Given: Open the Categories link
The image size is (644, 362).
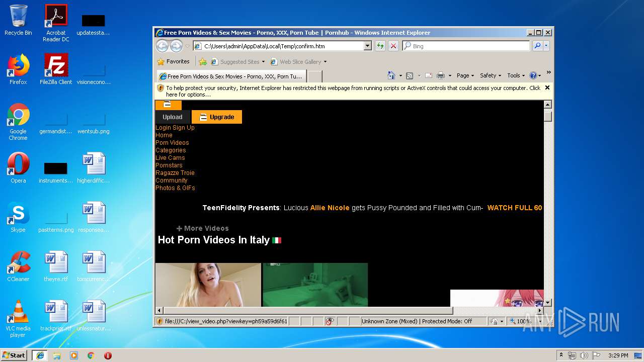Looking at the screenshot, I should [x=171, y=150].
